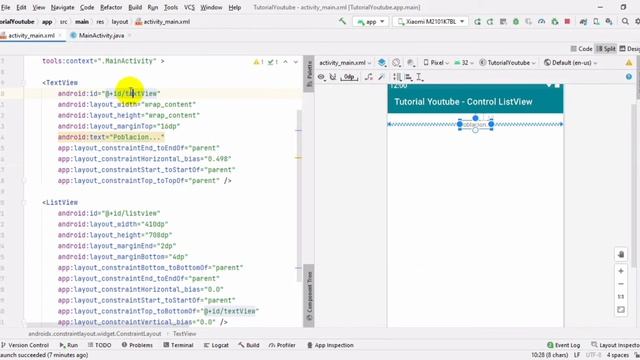Screen dimensions: 640x360
Task: Toggle the design View Options eye icon
Action: pos(321,77)
